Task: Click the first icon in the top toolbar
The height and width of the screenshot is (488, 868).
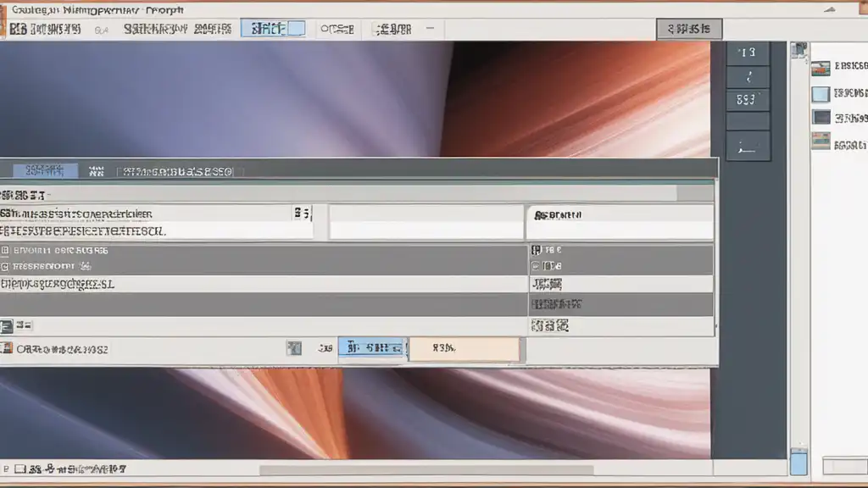Action: (x=17, y=30)
